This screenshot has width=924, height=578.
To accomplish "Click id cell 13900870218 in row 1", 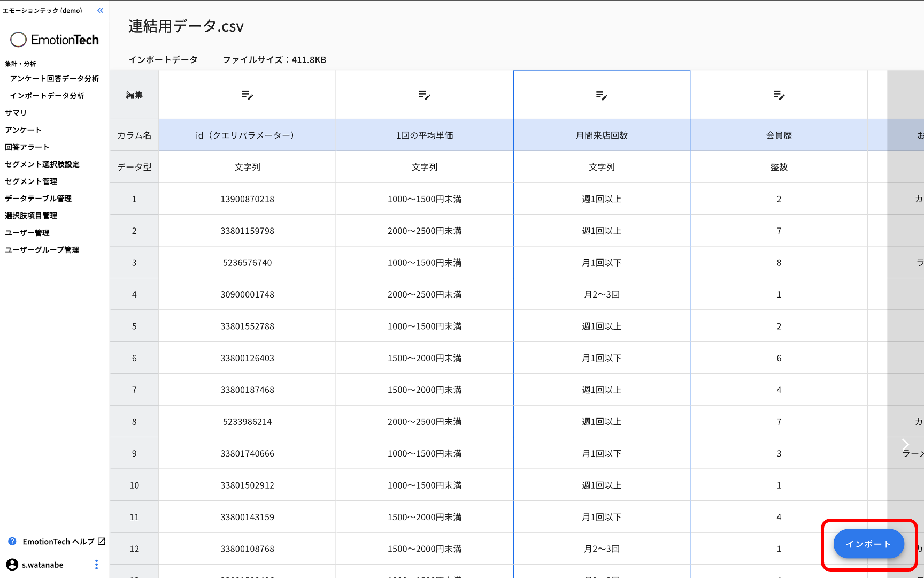I will tap(247, 199).
